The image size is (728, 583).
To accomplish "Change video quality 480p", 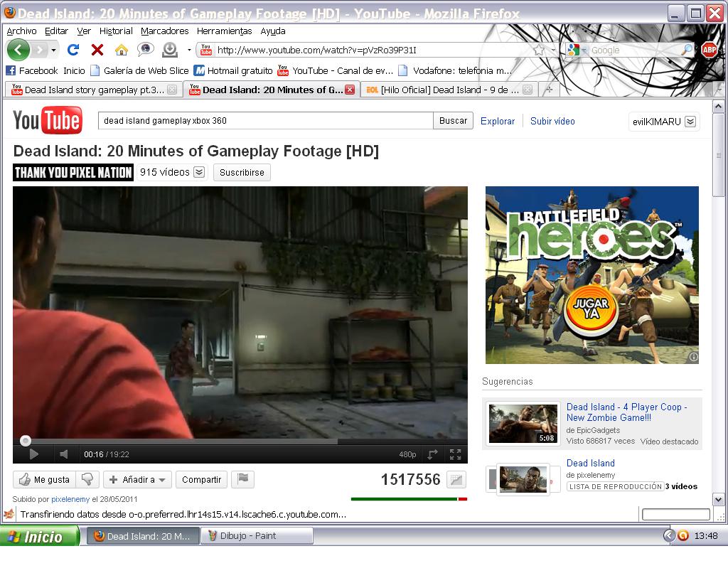I will point(407,454).
